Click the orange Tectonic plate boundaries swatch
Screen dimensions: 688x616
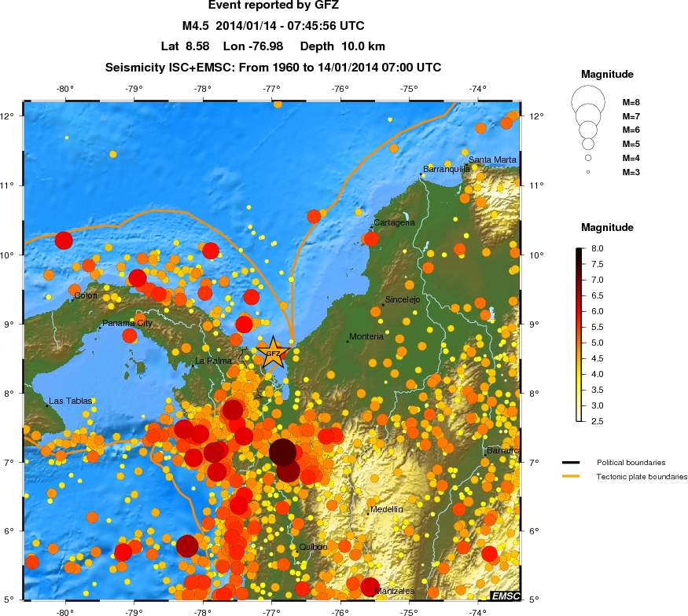tap(571, 476)
